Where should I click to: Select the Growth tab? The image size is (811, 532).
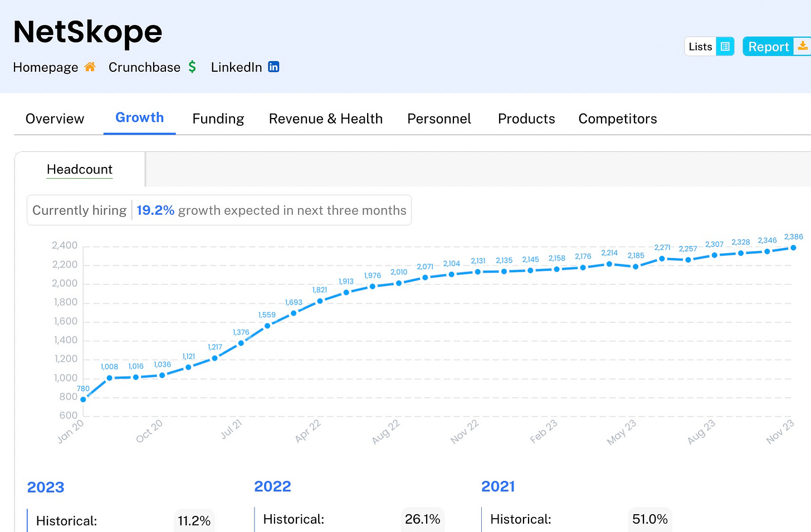pyautogui.click(x=139, y=117)
